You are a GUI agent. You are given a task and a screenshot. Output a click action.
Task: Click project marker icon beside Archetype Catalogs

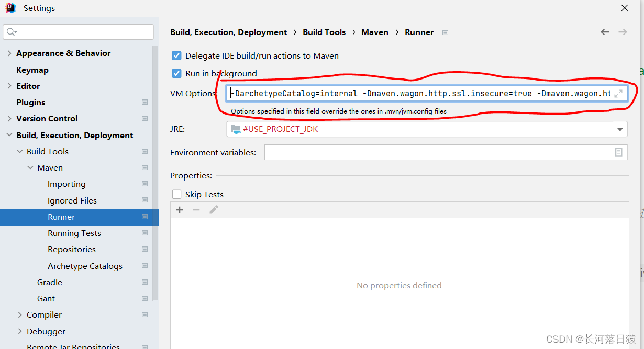click(x=145, y=266)
